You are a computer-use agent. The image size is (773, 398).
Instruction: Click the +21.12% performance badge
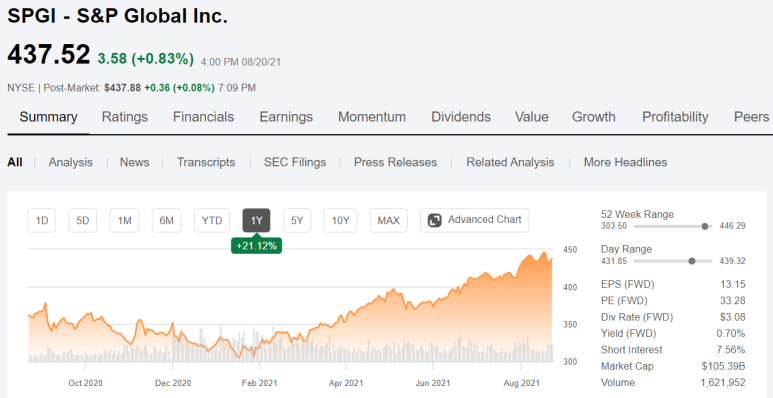click(256, 245)
